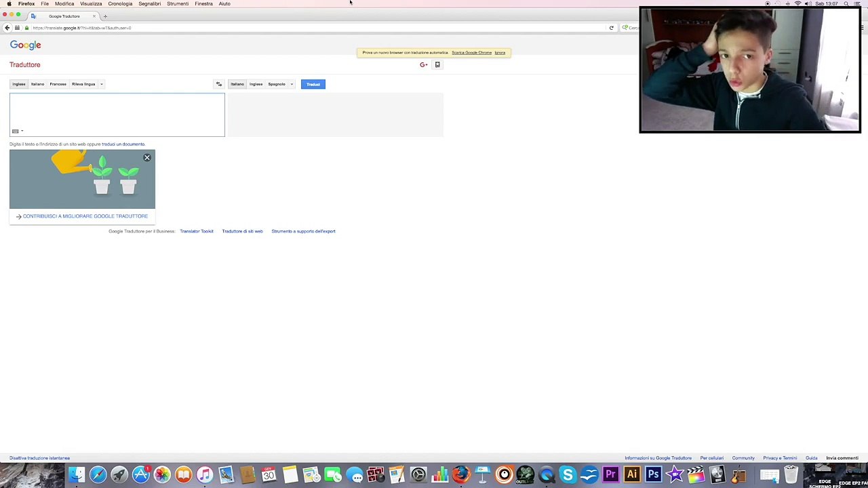
Task: Click Disattiva traduzione istantanea
Action: click(x=39, y=458)
